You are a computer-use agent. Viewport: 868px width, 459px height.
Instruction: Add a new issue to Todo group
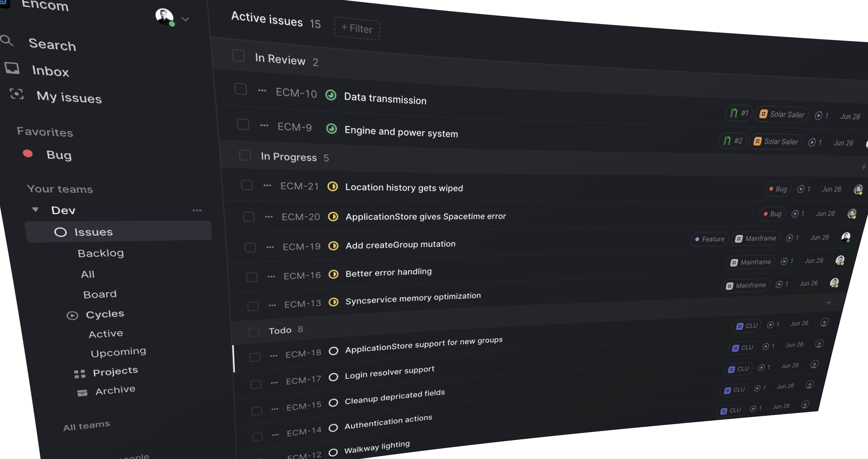click(x=828, y=303)
